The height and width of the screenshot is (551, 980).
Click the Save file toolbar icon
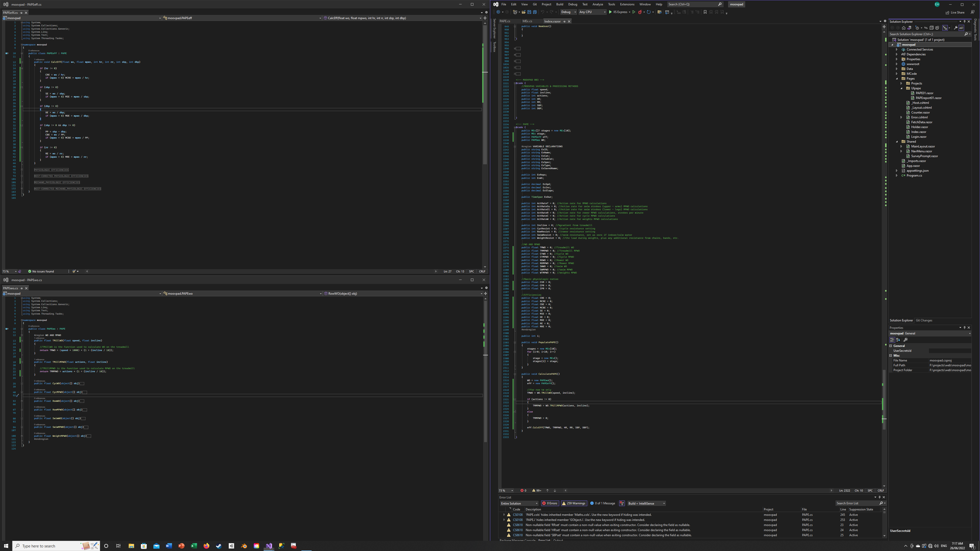529,12
